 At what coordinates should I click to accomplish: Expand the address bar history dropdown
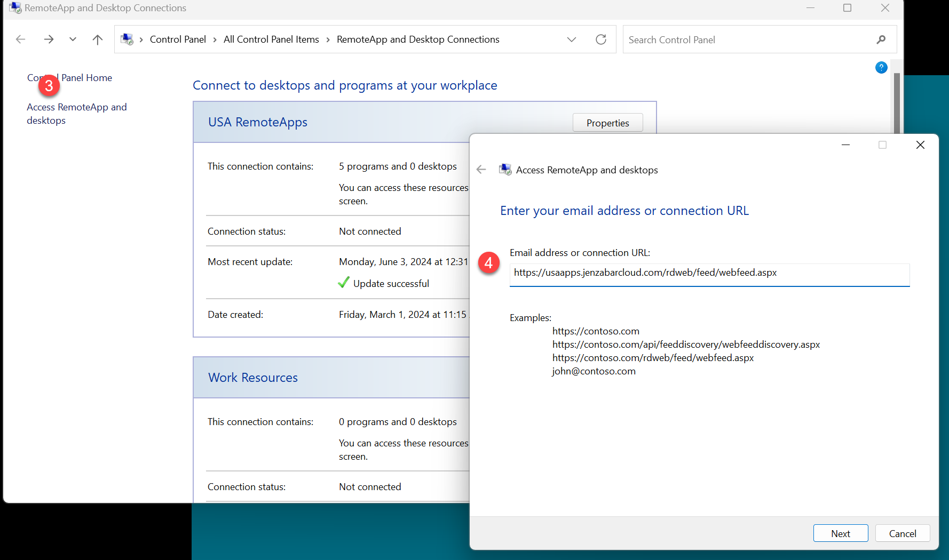572,39
